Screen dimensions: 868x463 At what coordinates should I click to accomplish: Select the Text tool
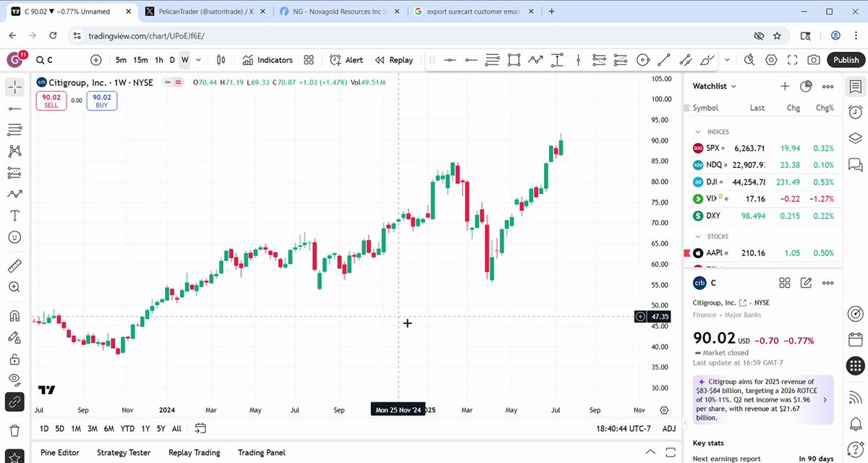pos(14,216)
